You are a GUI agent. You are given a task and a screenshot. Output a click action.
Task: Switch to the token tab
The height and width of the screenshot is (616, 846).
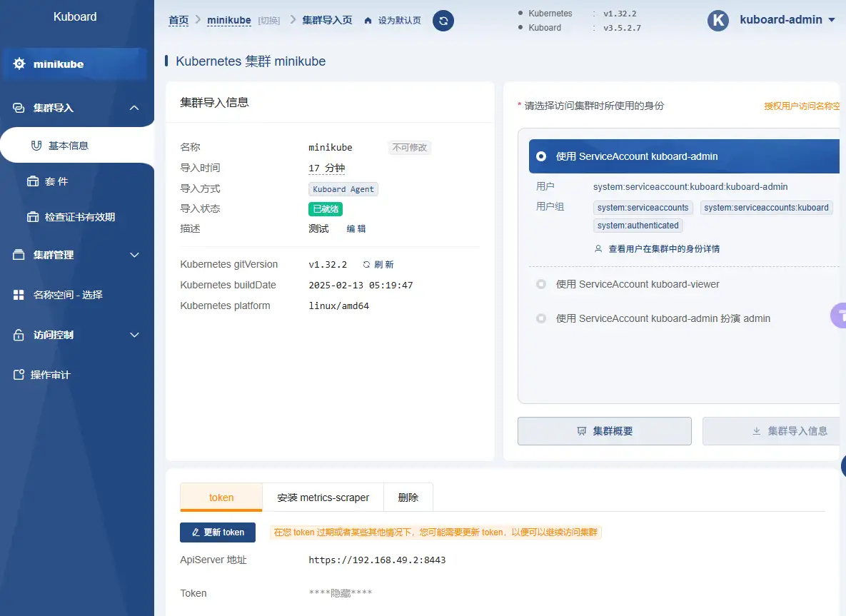point(221,498)
